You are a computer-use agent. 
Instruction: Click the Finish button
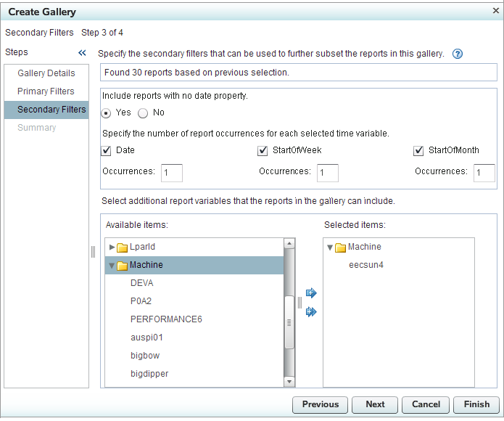pos(476,404)
